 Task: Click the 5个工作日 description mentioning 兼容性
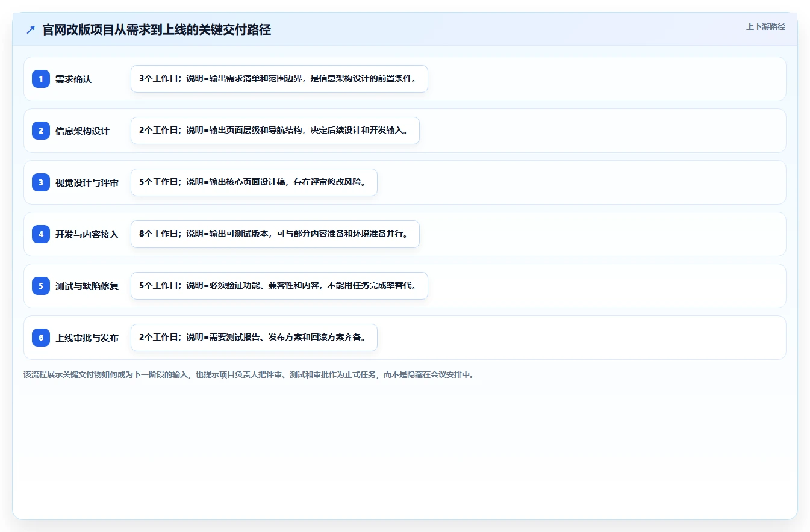pyautogui.click(x=279, y=286)
